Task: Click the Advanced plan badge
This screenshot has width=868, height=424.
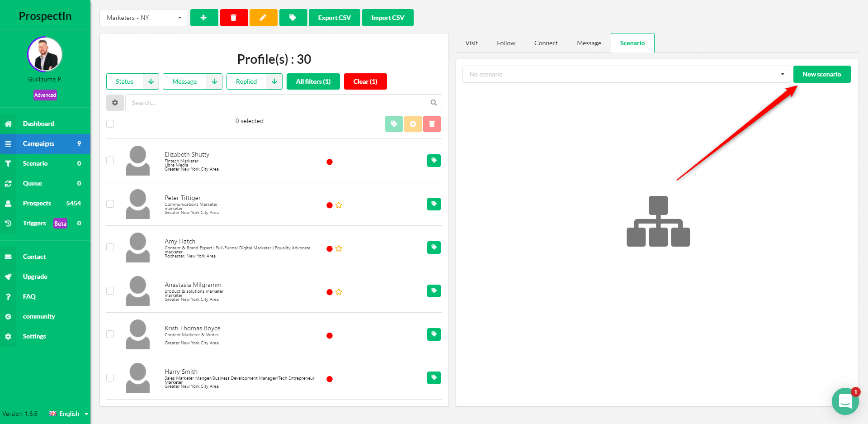Action: tap(45, 95)
